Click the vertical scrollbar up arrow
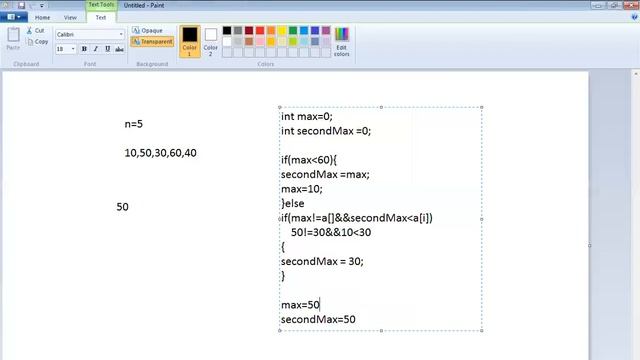The image size is (640, 360). [636, 74]
